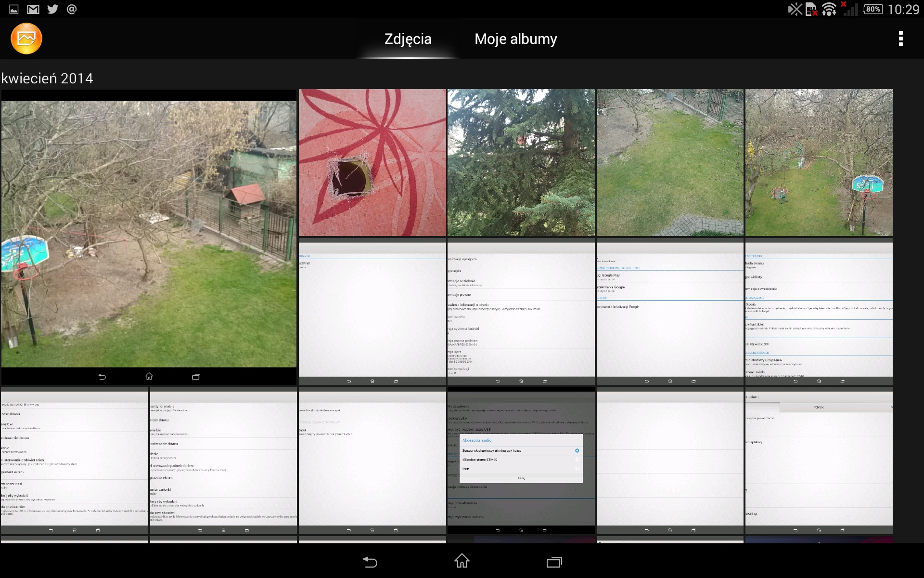Open the recent apps button
This screenshot has width=924, height=578.
(554, 562)
